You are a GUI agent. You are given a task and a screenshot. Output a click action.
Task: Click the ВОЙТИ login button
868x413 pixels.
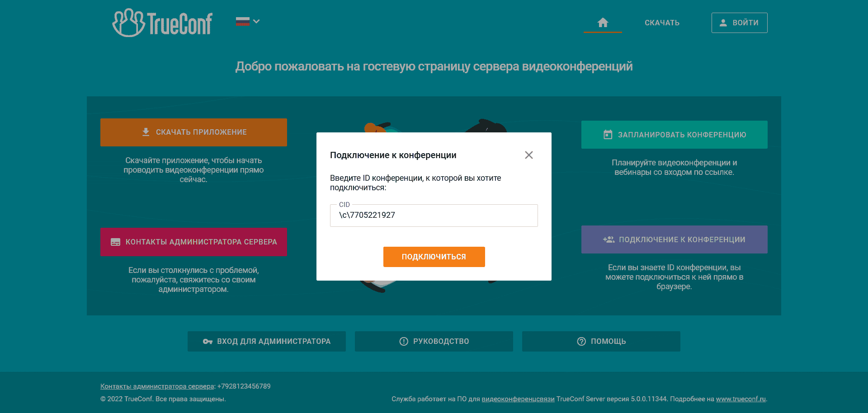[x=739, y=23]
